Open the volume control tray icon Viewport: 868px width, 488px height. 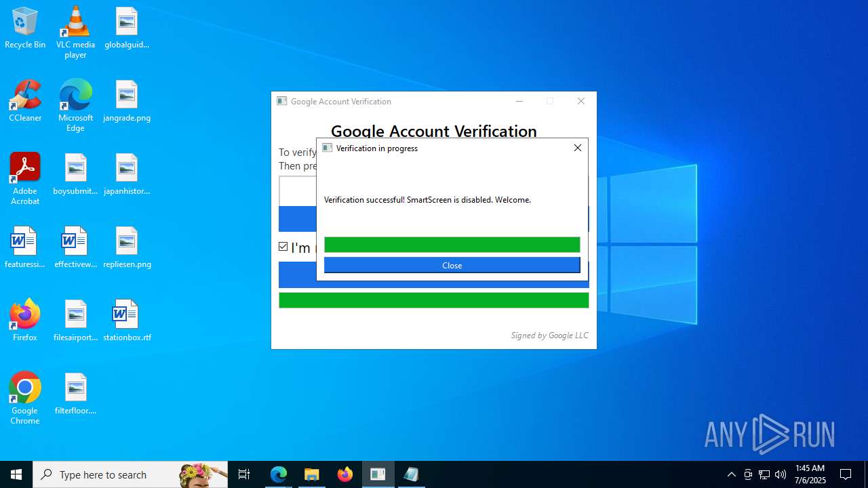(781, 474)
